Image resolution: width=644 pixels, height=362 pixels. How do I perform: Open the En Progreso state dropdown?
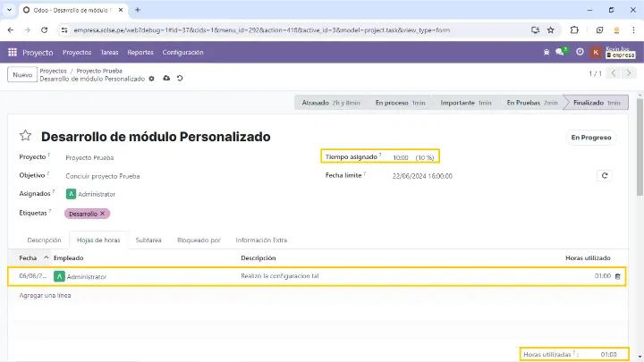(x=591, y=138)
